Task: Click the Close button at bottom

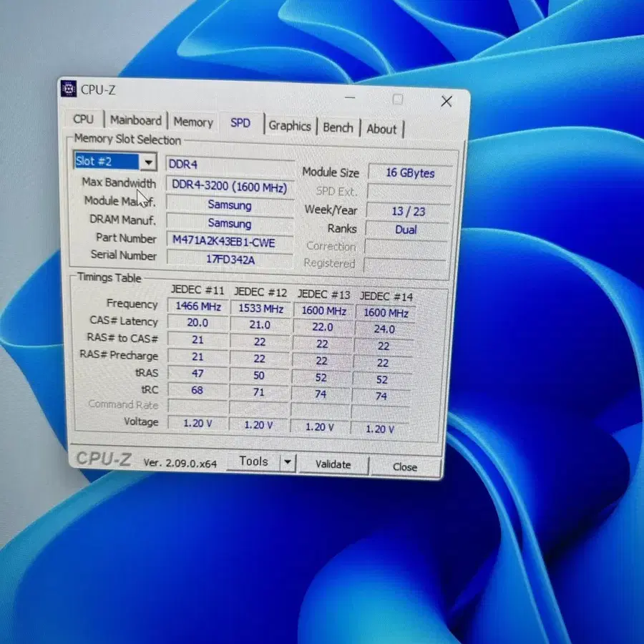Action: pos(405,467)
